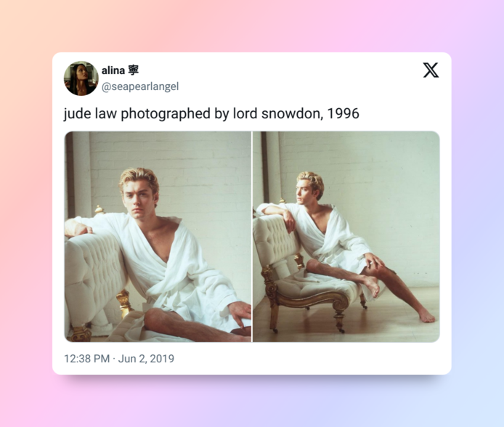Image resolution: width=504 pixels, height=427 pixels.
Task: Visit the @seapearlangel handle
Action: (x=140, y=86)
